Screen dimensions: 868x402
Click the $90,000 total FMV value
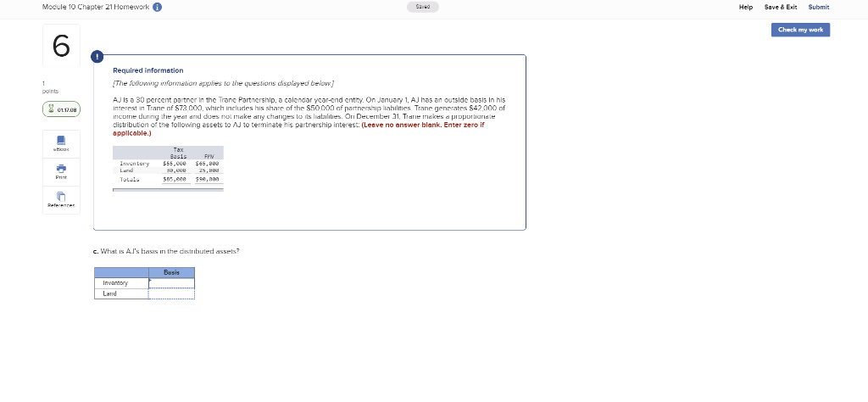(208, 180)
